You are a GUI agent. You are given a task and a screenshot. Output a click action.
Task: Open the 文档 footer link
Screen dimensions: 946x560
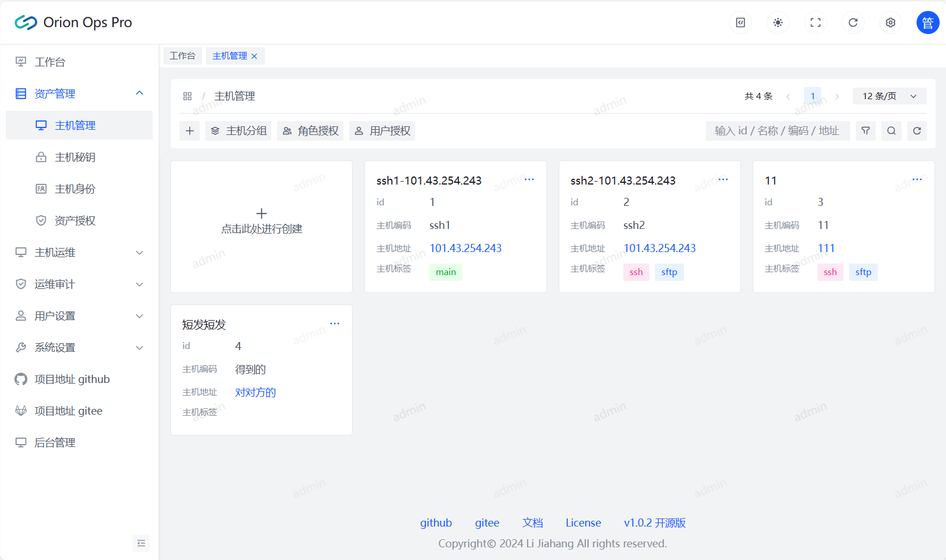pos(532,523)
